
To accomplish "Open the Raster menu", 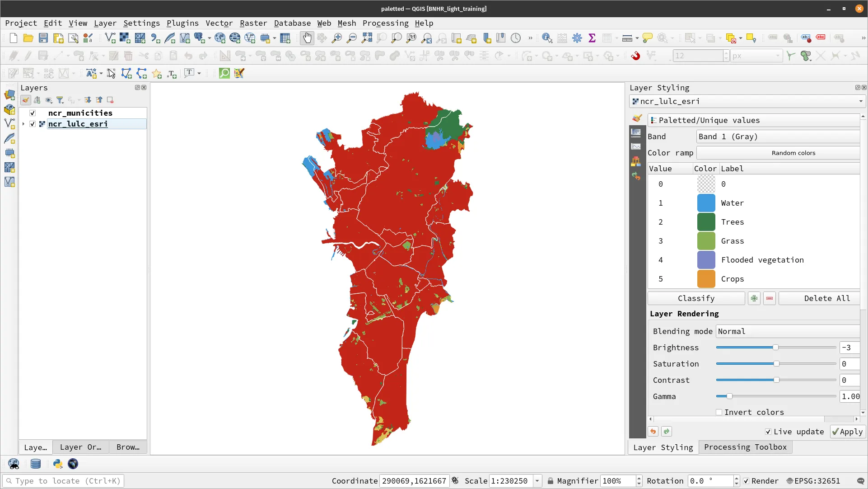I will pyautogui.click(x=253, y=23).
